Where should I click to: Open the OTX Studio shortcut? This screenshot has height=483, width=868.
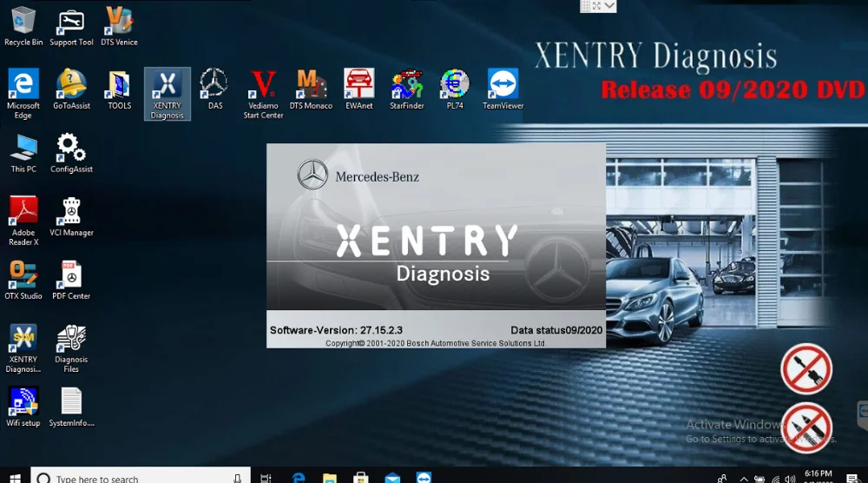(23, 280)
